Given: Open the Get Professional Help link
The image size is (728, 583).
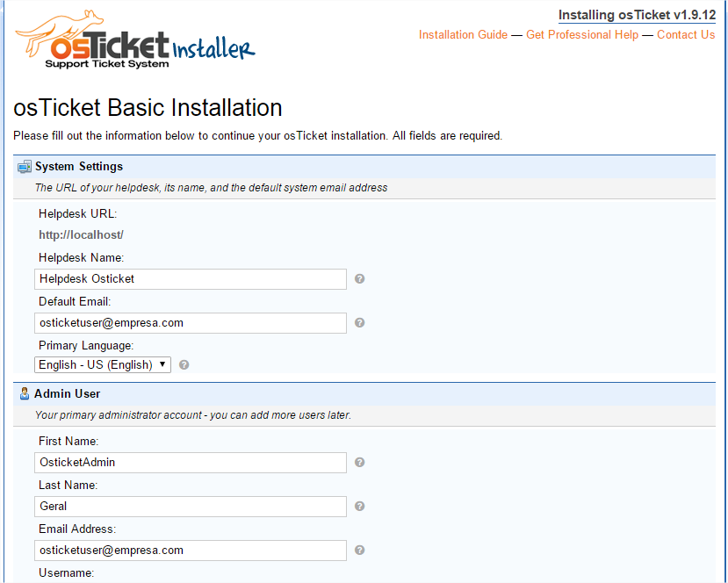Looking at the screenshot, I should point(582,35).
